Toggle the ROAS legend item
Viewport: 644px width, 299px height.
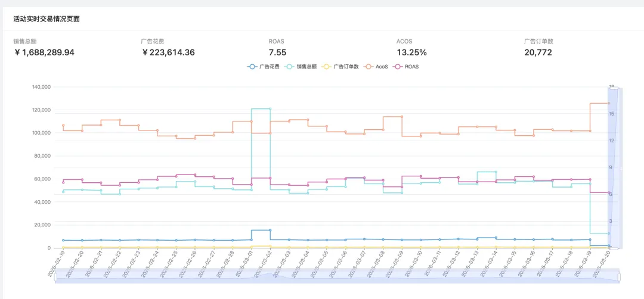click(406, 67)
